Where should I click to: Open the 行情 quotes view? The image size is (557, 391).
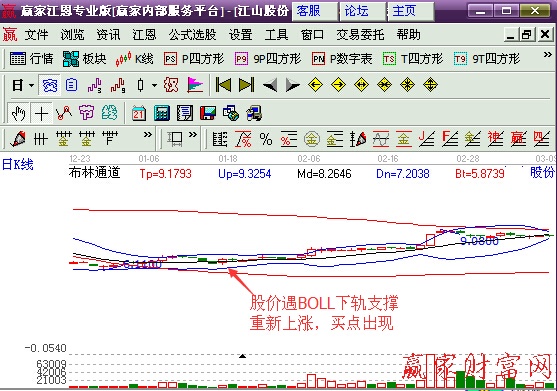coord(31,59)
